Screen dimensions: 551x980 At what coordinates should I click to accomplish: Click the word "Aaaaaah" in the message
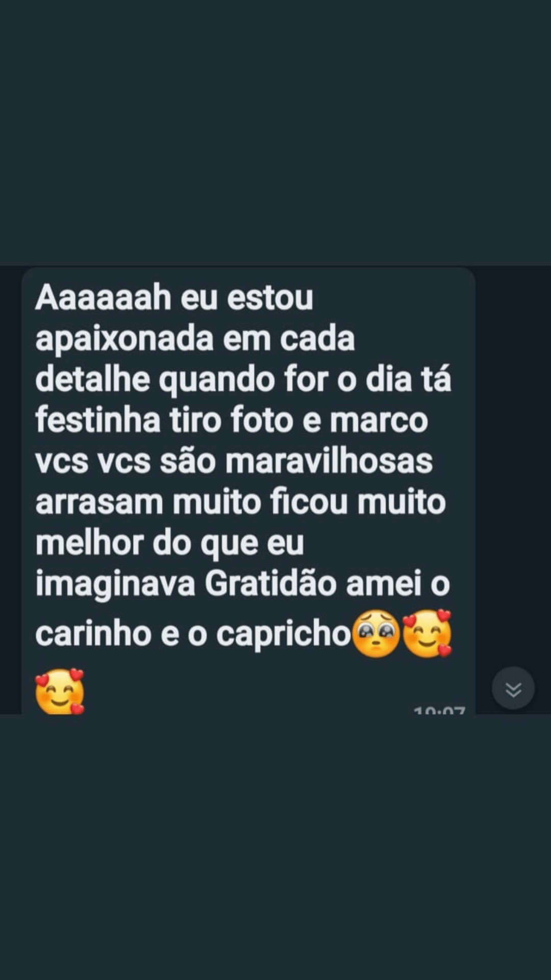pos(103,298)
